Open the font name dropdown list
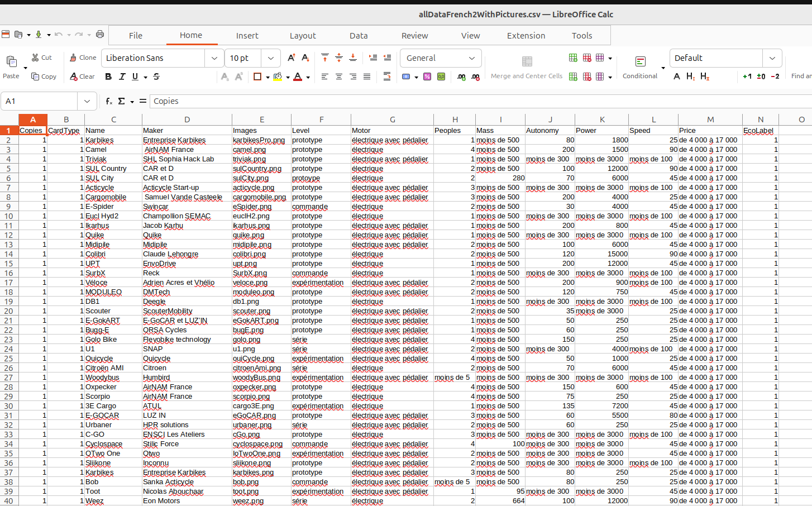 pyautogui.click(x=214, y=58)
